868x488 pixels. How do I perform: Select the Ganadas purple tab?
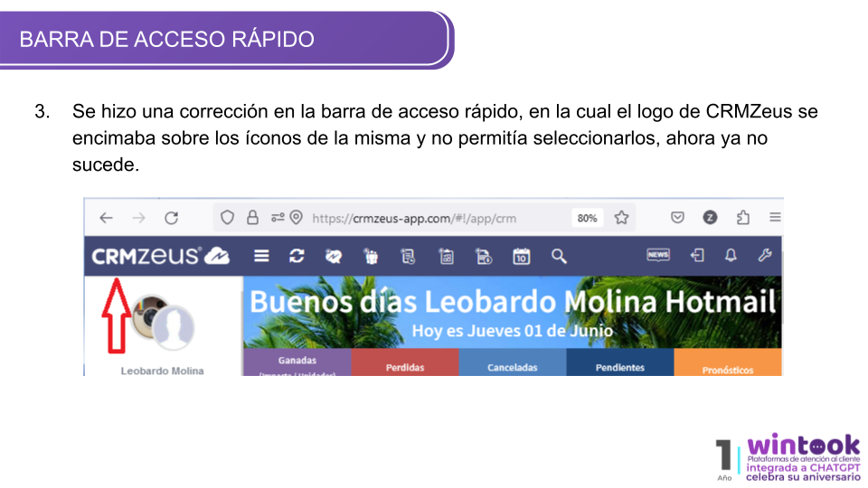[x=297, y=361]
